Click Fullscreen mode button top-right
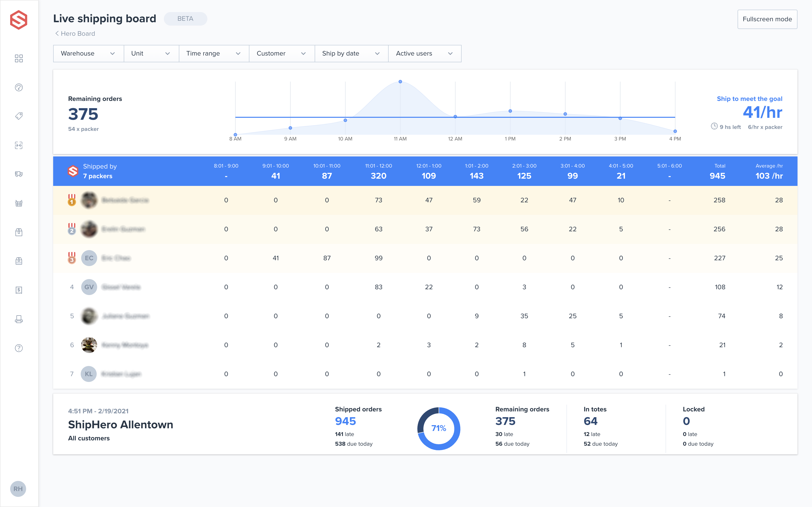Screen dimensions: 812x507 click(x=767, y=18)
